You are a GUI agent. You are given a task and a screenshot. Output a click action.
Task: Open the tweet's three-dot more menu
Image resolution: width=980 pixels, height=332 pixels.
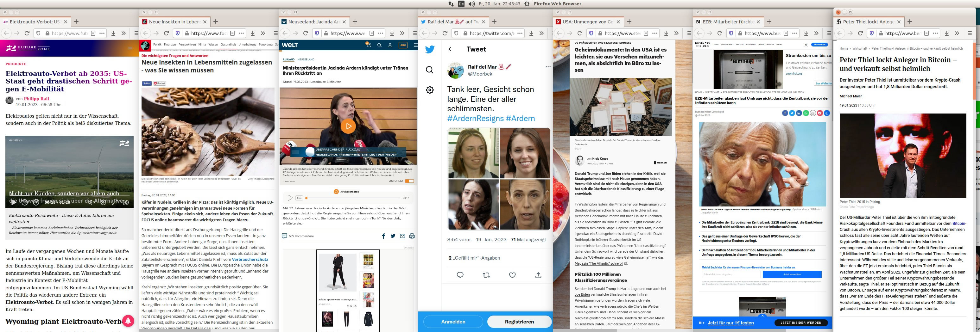548,67
